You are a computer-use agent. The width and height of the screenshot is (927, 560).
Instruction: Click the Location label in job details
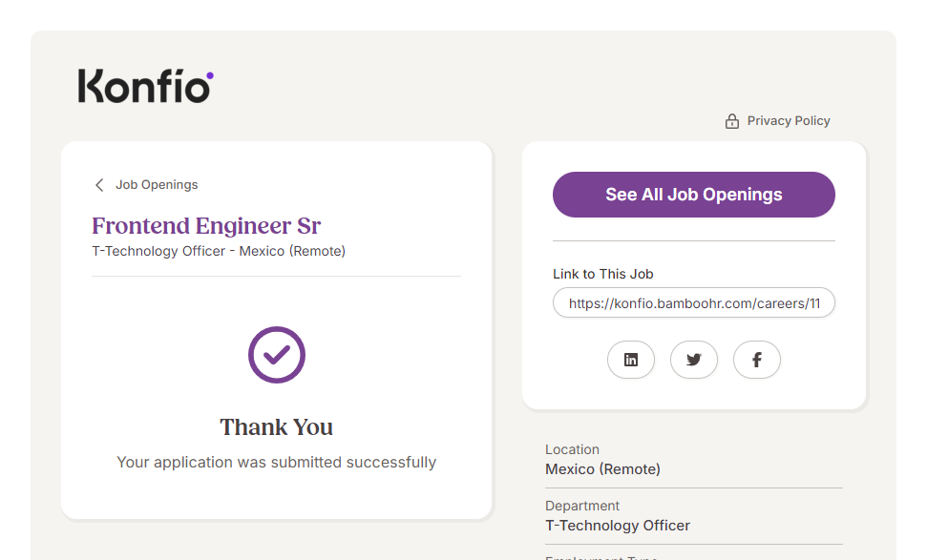tap(572, 449)
